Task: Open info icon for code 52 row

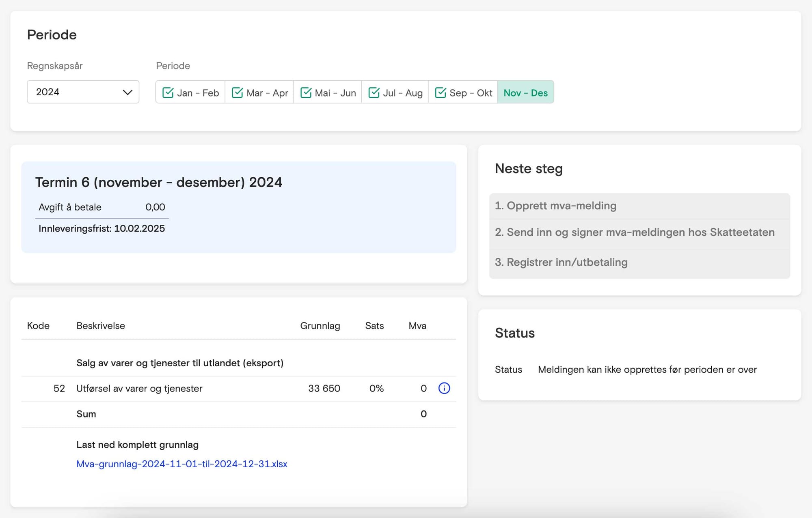Action: 444,388
